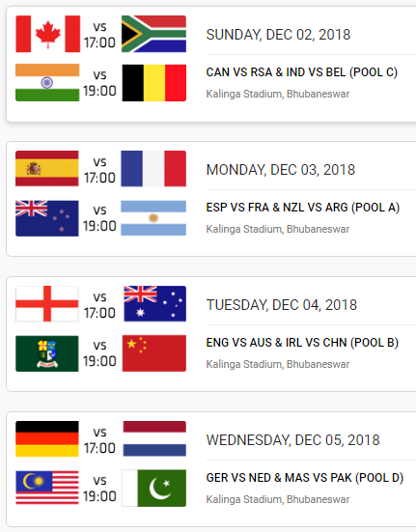Select the Belgium flag

coord(153,83)
